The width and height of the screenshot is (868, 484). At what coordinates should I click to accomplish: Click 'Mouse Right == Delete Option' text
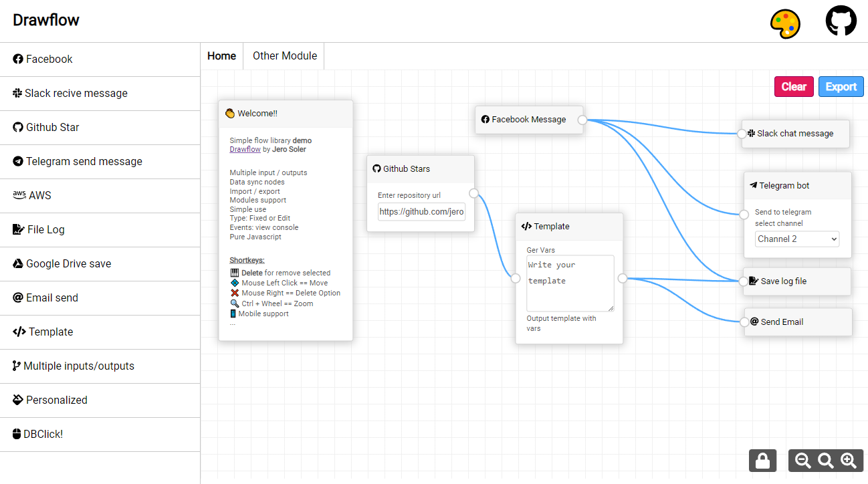tap(291, 293)
